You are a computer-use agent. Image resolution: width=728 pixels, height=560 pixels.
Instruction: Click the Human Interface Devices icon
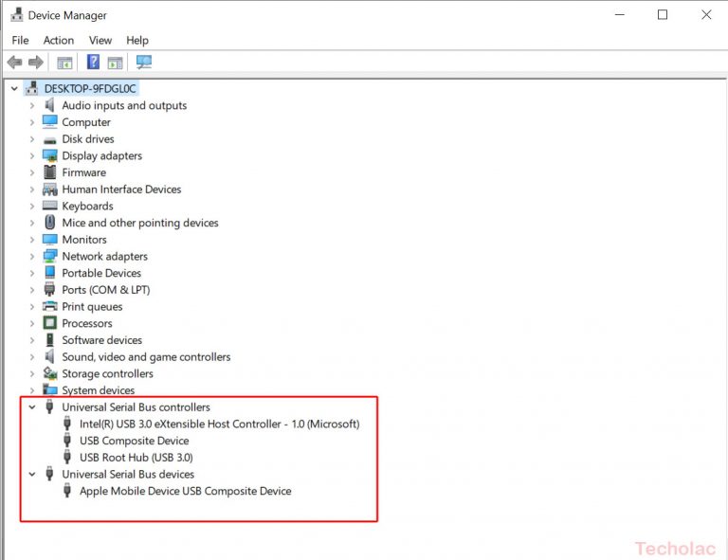tap(49, 189)
